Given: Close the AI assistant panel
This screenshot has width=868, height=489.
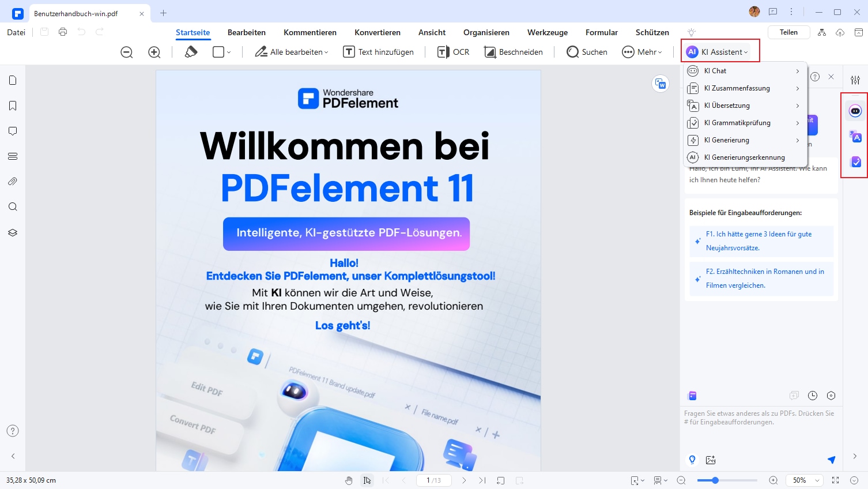Looking at the screenshot, I should 831,77.
